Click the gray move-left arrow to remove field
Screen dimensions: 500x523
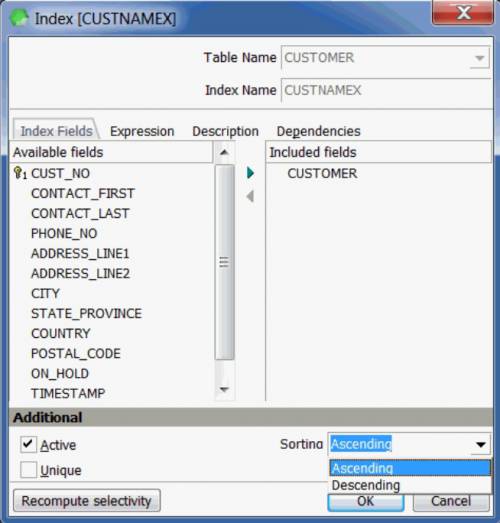coord(250,196)
